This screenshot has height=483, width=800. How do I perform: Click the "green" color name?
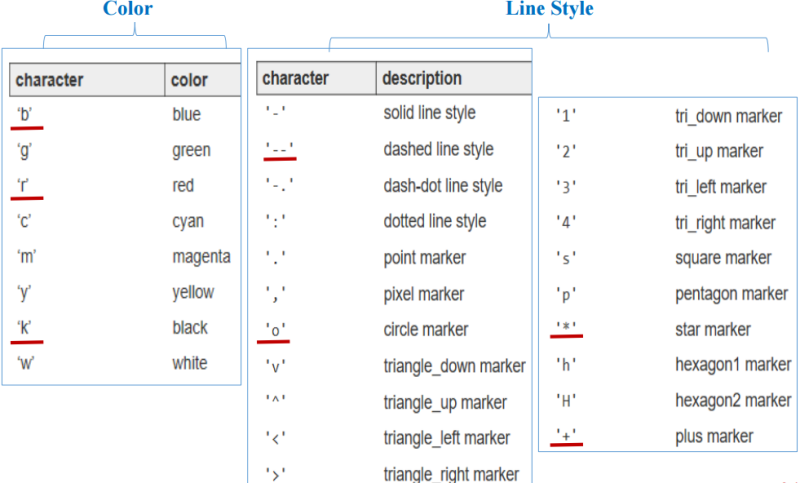tap(191, 151)
